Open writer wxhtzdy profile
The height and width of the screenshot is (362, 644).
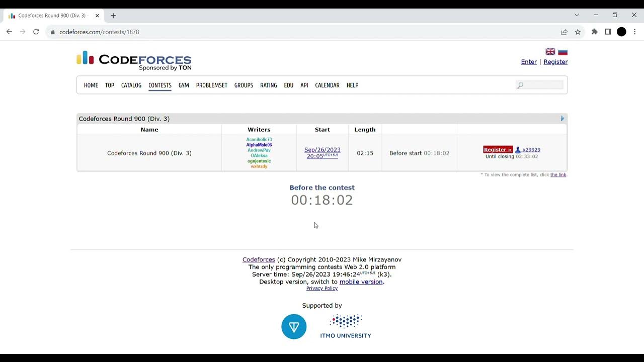[259, 166]
